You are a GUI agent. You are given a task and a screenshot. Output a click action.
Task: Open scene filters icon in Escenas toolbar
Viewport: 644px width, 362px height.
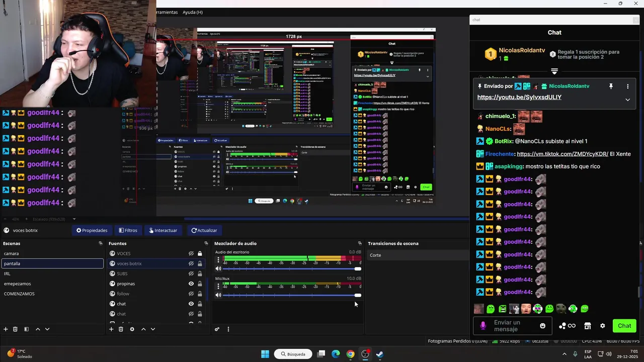pos(26,329)
